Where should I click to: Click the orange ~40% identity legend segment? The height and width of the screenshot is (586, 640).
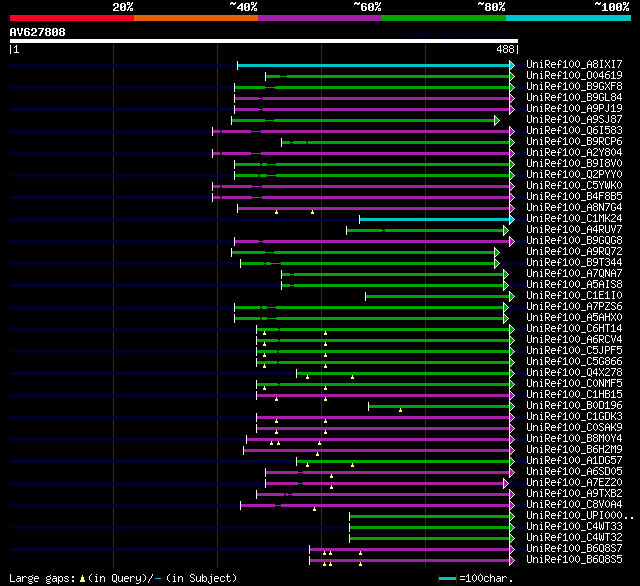tap(196, 18)
